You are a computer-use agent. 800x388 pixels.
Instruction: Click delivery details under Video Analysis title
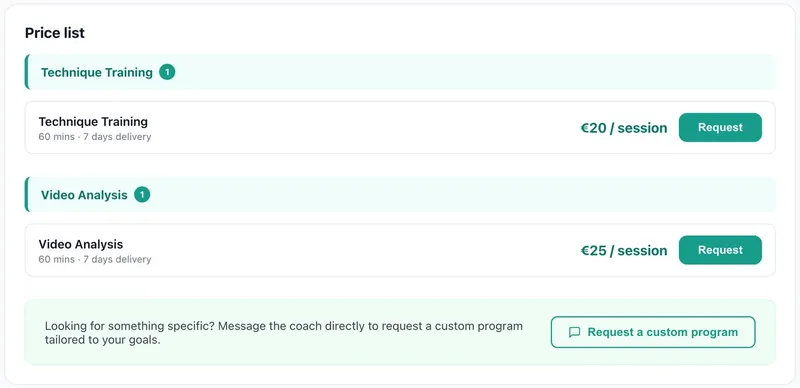(95, 259)
